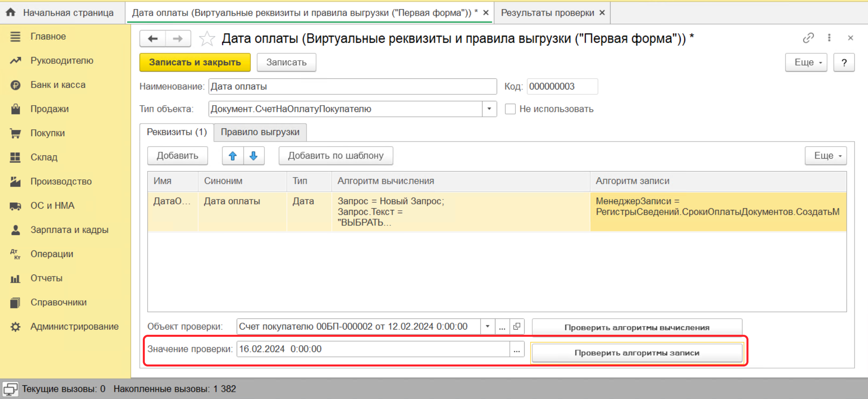Viewport: 868px width, 399px height.
Task: Move the row down with the arrow
Action: (x=254, y=156)
